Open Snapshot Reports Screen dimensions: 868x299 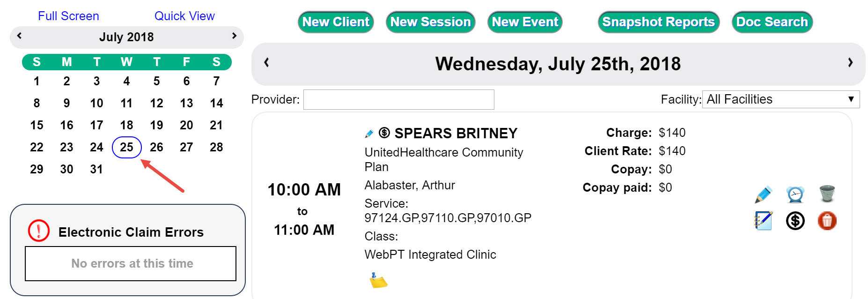658,22
